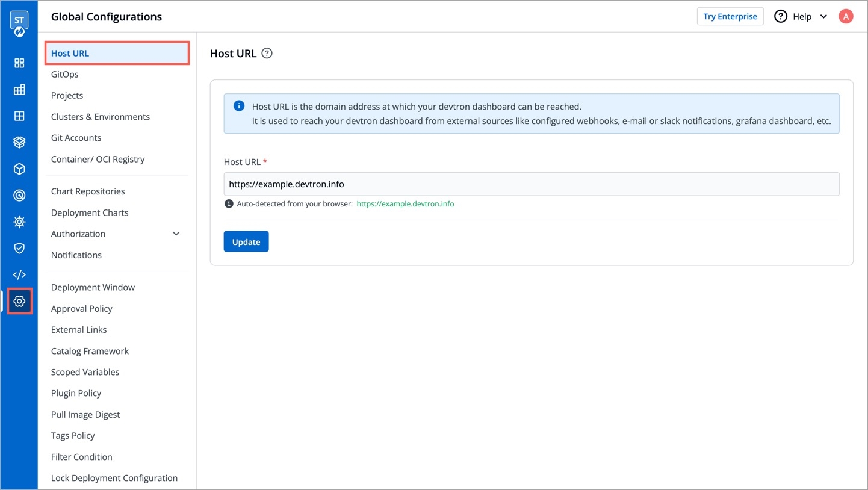The image size is (868, 490).
Task: Click the code brackets icon in sidebar
Action: [19, 275]
